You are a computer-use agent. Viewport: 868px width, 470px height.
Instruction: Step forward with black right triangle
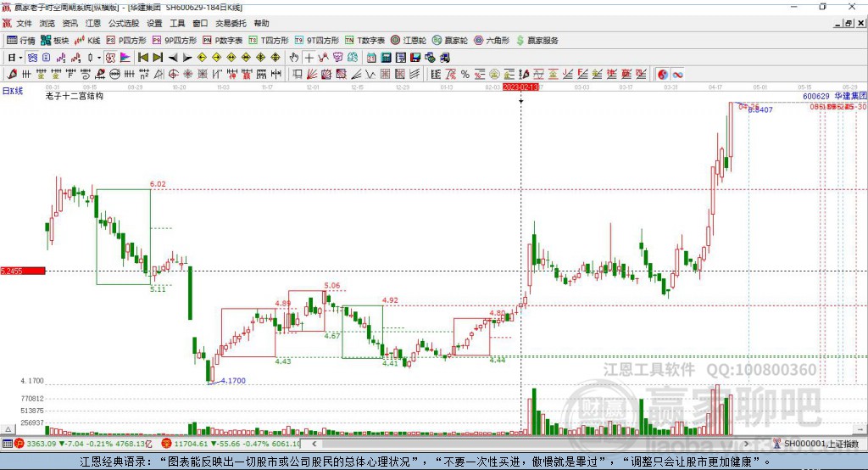tap(187, 58)
